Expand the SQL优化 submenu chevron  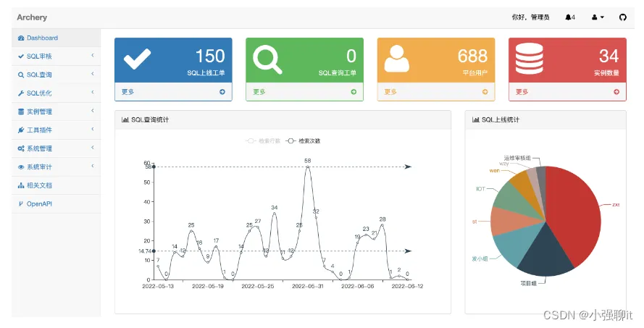(93, 93)
